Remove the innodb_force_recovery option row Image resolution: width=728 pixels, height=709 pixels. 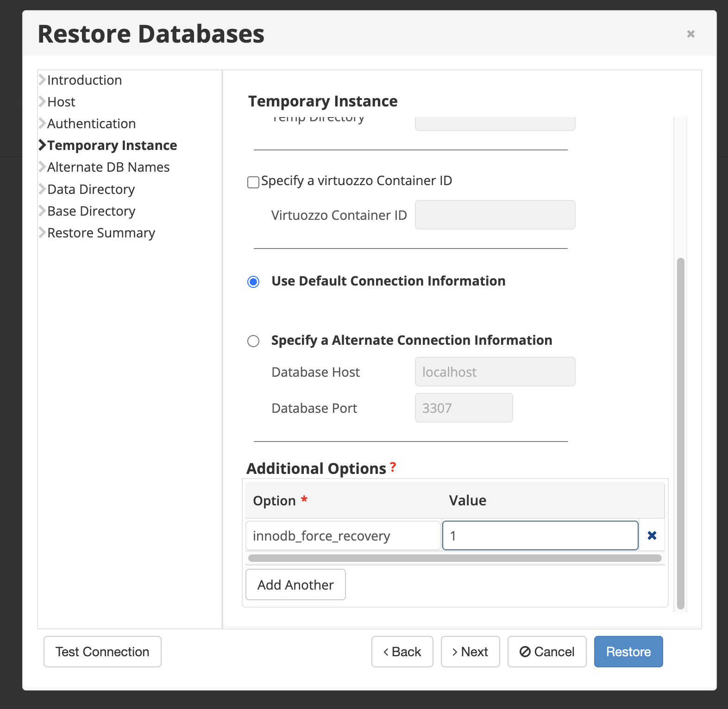coord(652,535)
